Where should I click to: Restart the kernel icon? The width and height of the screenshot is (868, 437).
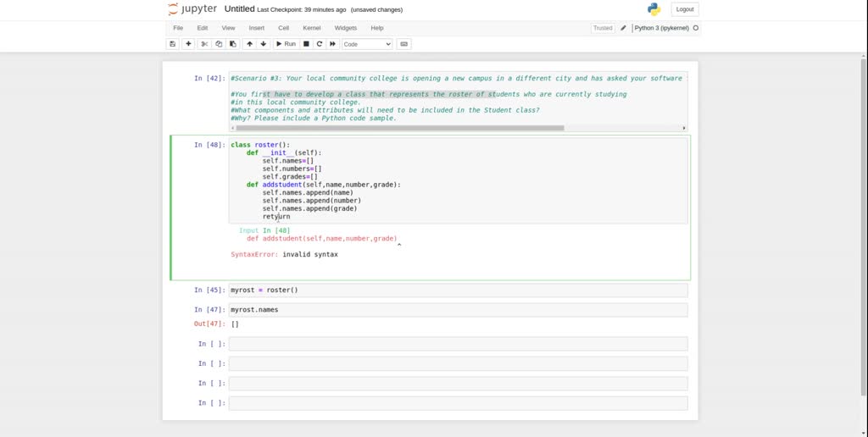click(320, 44)
